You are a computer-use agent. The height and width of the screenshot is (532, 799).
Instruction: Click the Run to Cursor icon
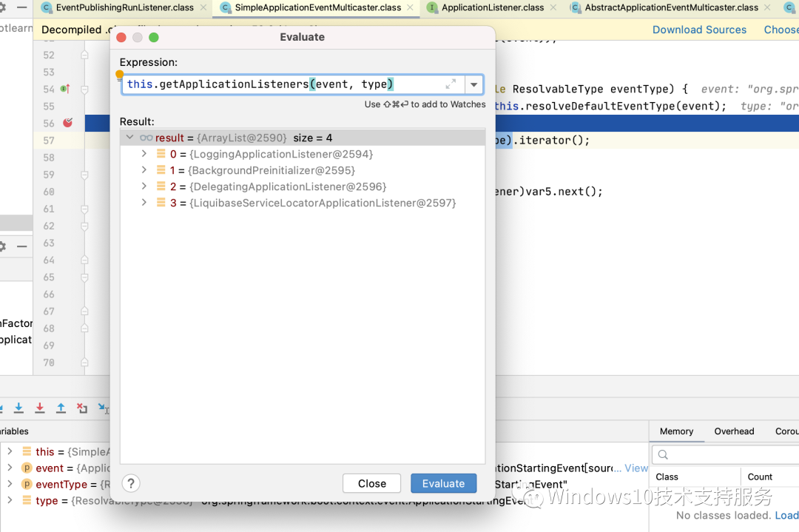pyautogui.click(x=104, y=408)
